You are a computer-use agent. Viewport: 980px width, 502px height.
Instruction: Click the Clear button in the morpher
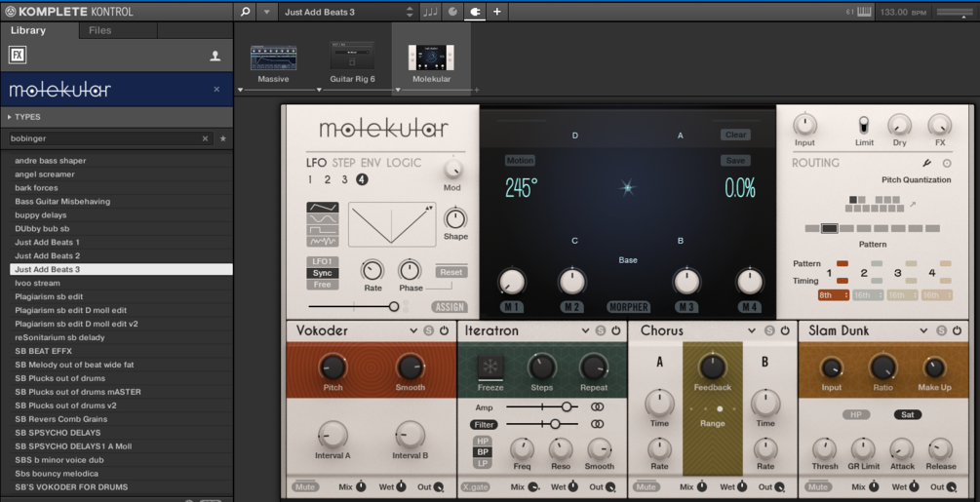point(735,135)
